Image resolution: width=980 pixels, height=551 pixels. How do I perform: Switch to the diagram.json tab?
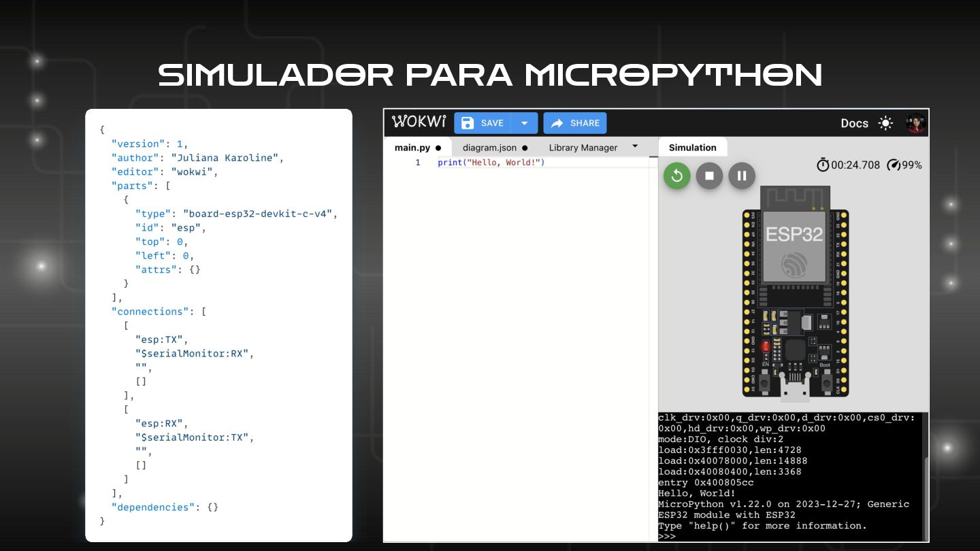(x=495, y=148)
